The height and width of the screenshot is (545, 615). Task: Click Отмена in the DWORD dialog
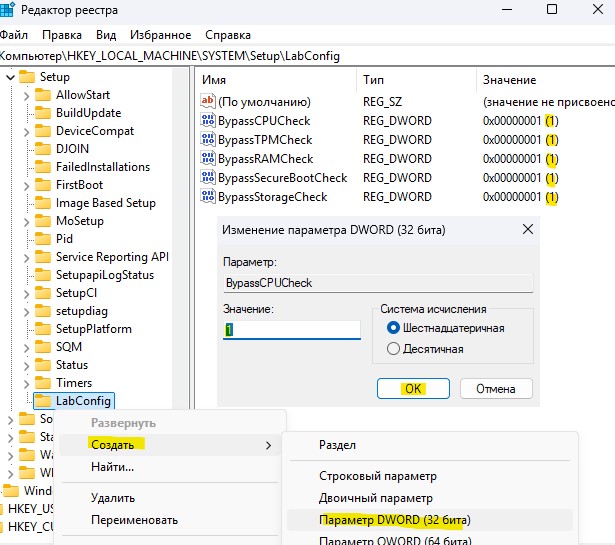(x=496, y=389)
